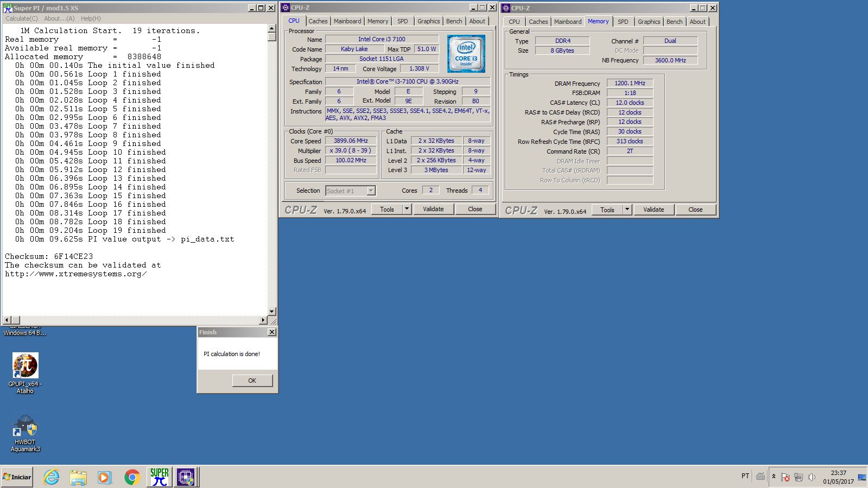Viewport: 868px width, 488px height.
Task: Open the About...(A) menu in Super PI
Action: 59,18
